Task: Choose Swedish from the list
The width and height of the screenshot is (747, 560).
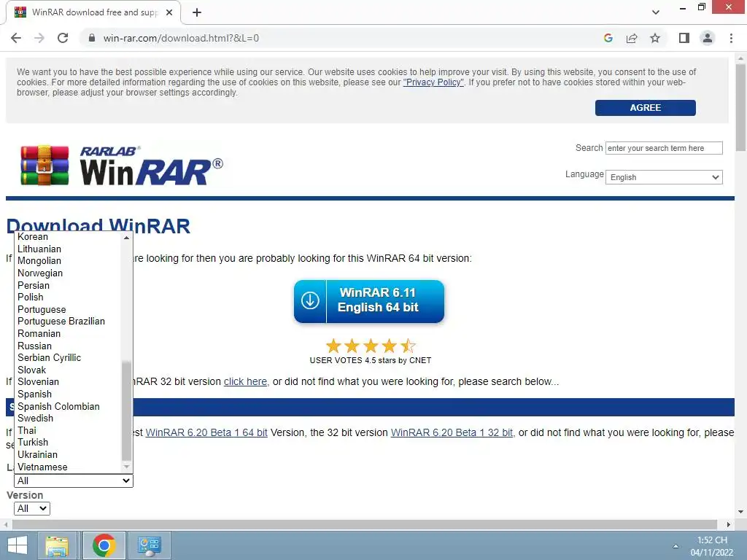Action: click(x=69, y=418)
